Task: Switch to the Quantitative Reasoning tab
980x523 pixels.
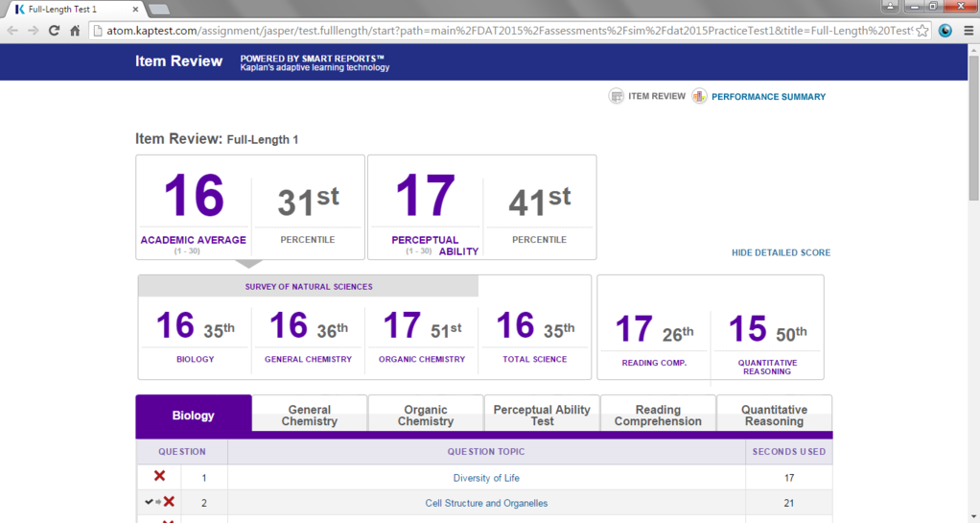Action: pos(774,416)
